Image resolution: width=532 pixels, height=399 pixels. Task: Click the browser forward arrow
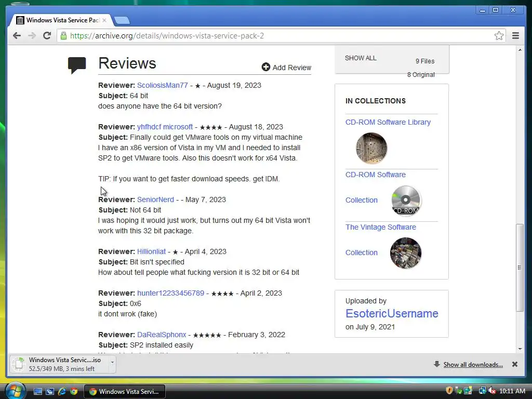pos(32,36)
